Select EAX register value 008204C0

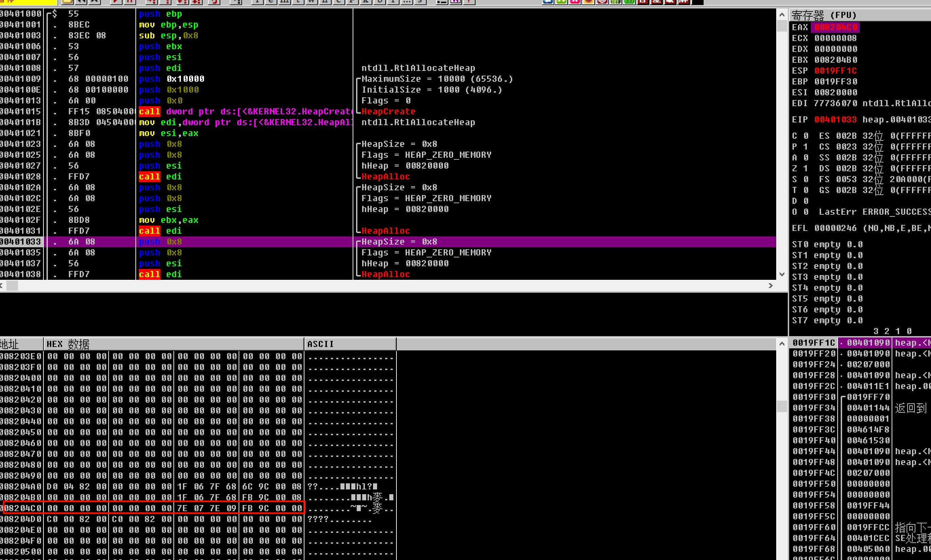[x=835, y=27]
